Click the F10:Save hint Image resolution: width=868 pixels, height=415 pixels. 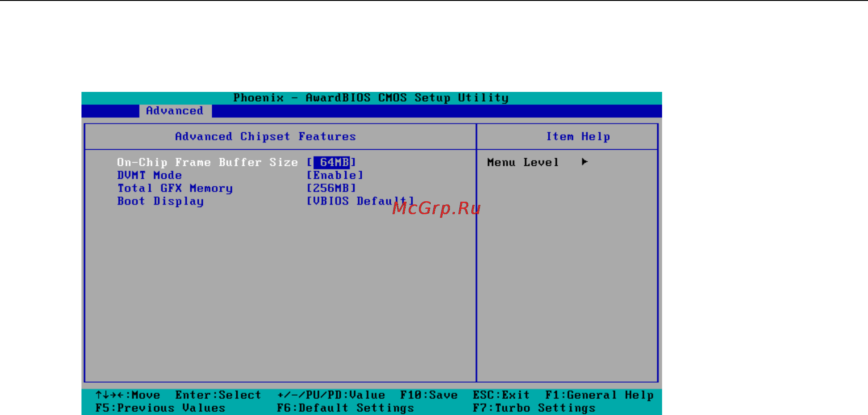click(x=429, y=395)
